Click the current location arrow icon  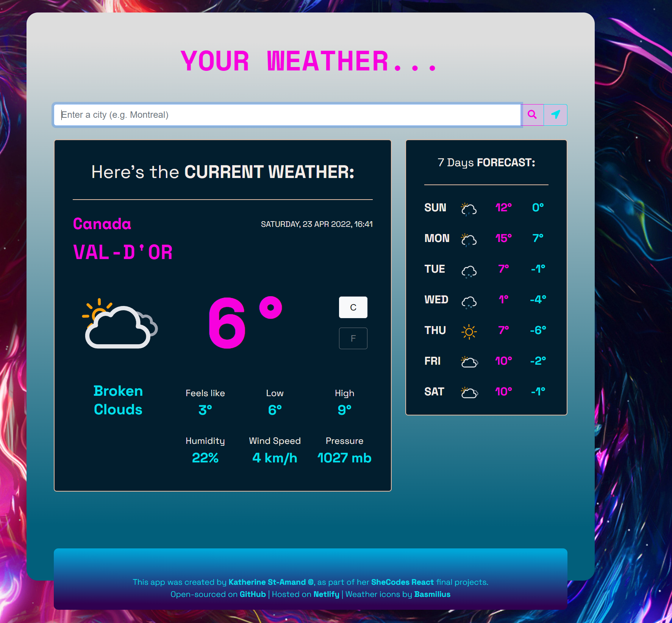click(556, 115)
